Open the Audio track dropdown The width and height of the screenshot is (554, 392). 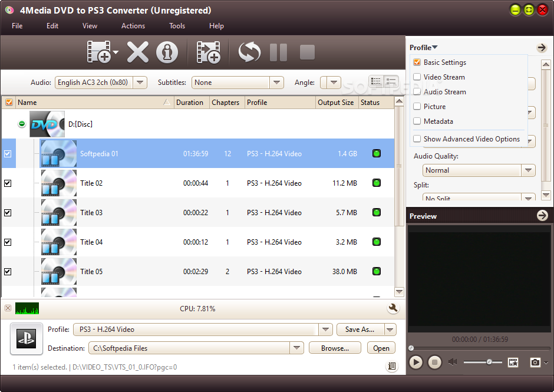(x=140, y=83)
